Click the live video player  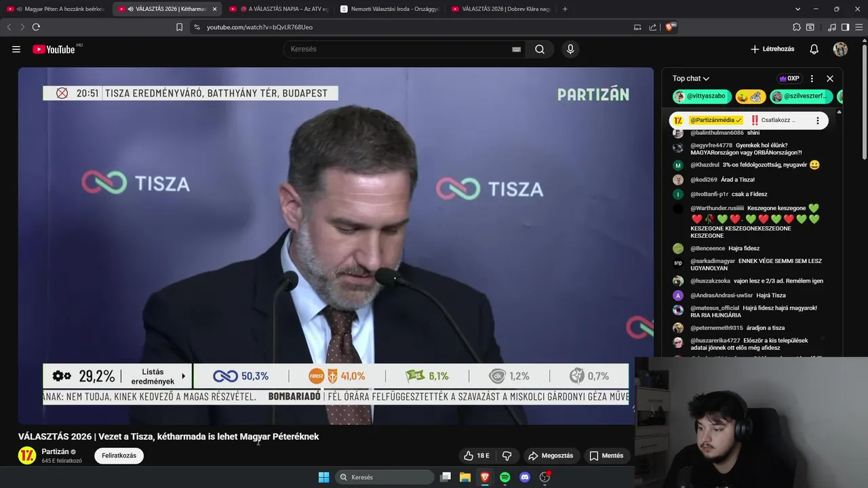pyautogui.click(x=336, y=245)
